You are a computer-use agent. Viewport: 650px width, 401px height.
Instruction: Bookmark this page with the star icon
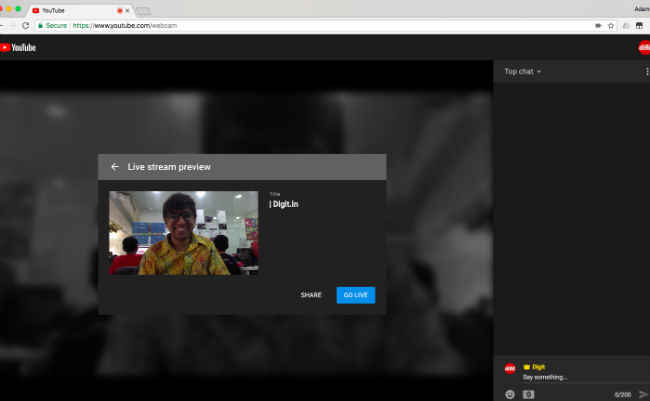(611, 26)
